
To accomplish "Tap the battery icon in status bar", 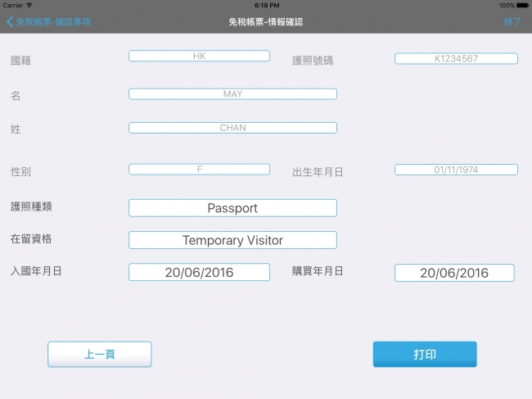I will click(x=523, y=6).
